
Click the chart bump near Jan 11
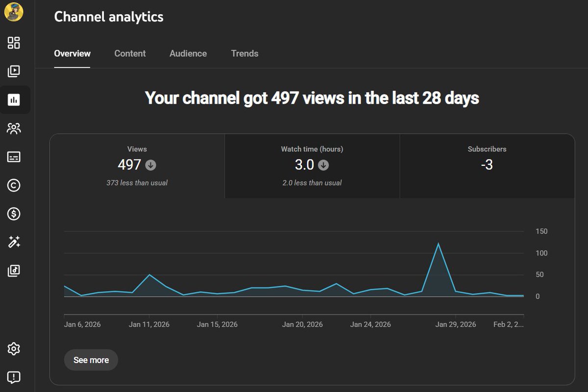[x=149, y=275]
